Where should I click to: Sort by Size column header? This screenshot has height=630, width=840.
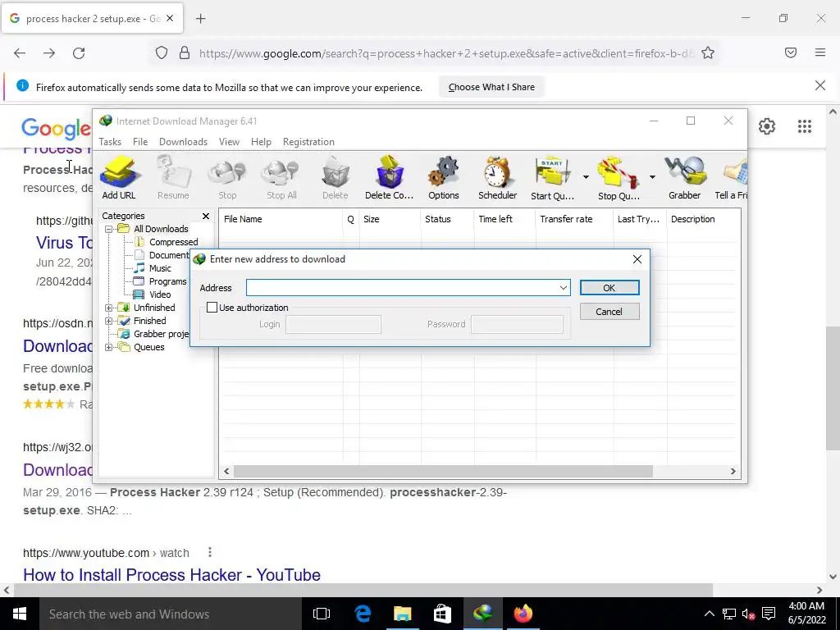point(390,219)
